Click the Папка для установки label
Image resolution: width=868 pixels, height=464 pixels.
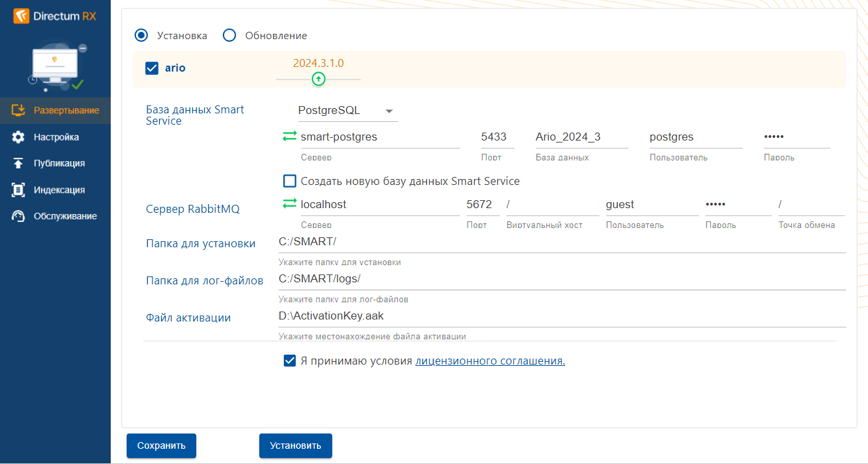200,244
